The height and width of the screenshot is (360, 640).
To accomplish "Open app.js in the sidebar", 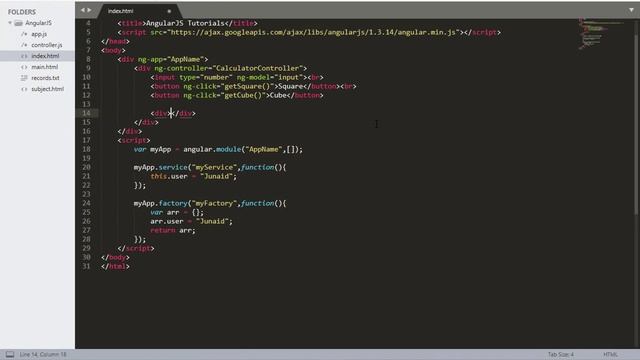I will pos(39,34).
